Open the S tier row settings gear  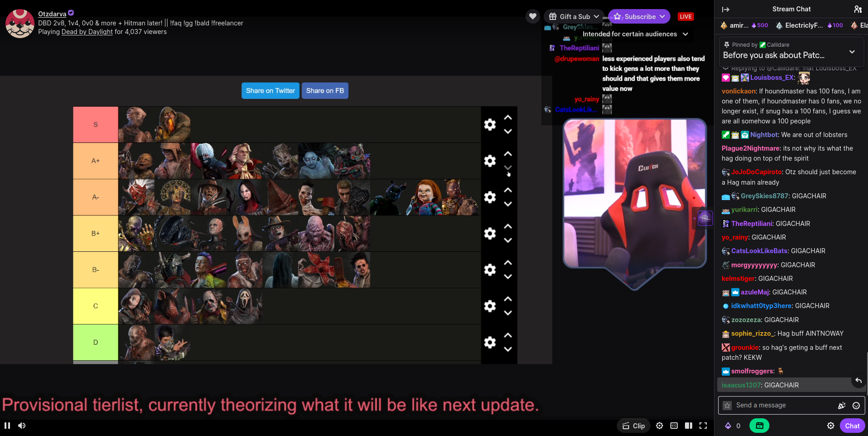click(x=490, y=125)
